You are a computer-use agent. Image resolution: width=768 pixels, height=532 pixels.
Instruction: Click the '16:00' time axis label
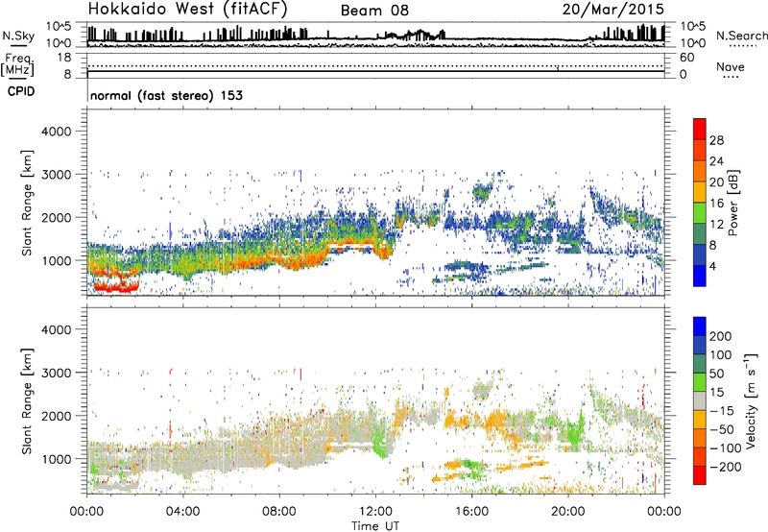(x=471, y=512)
